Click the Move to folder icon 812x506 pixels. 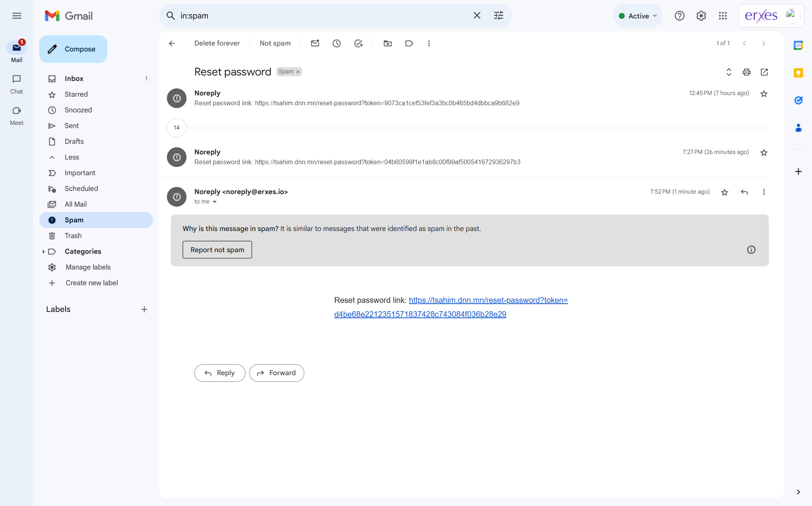pyautogui.click(x=388, y=43)
